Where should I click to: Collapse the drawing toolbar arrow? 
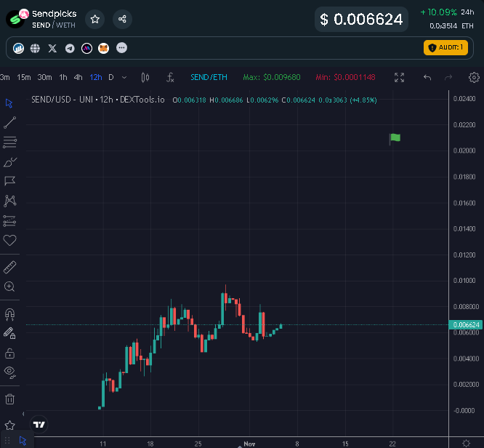click(x=23, y=414)
